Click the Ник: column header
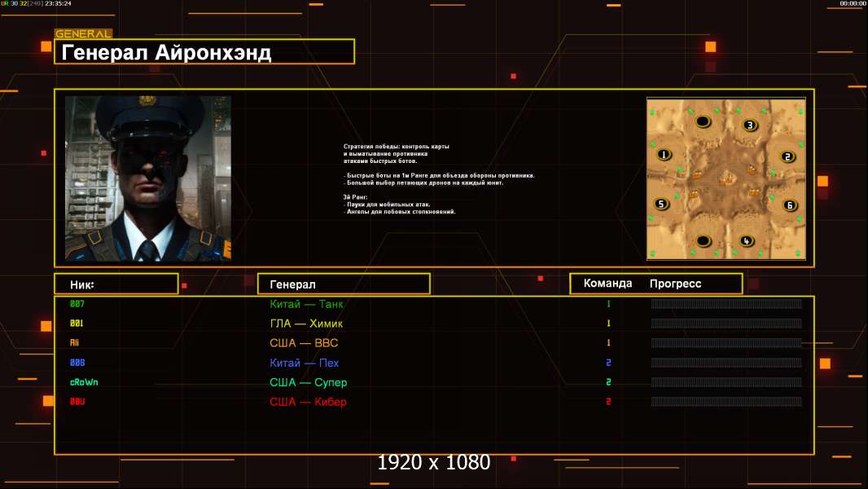 click(x=116, y=284)
